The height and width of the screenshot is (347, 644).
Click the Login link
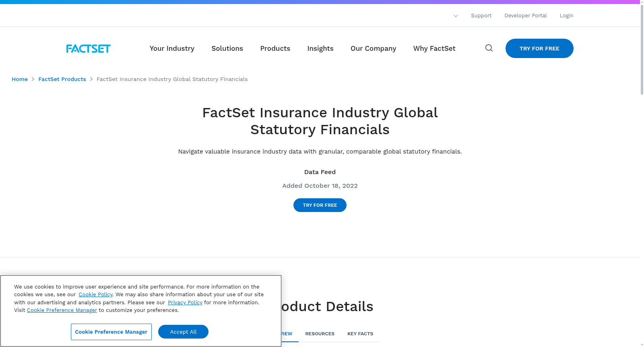pos(566,16)
